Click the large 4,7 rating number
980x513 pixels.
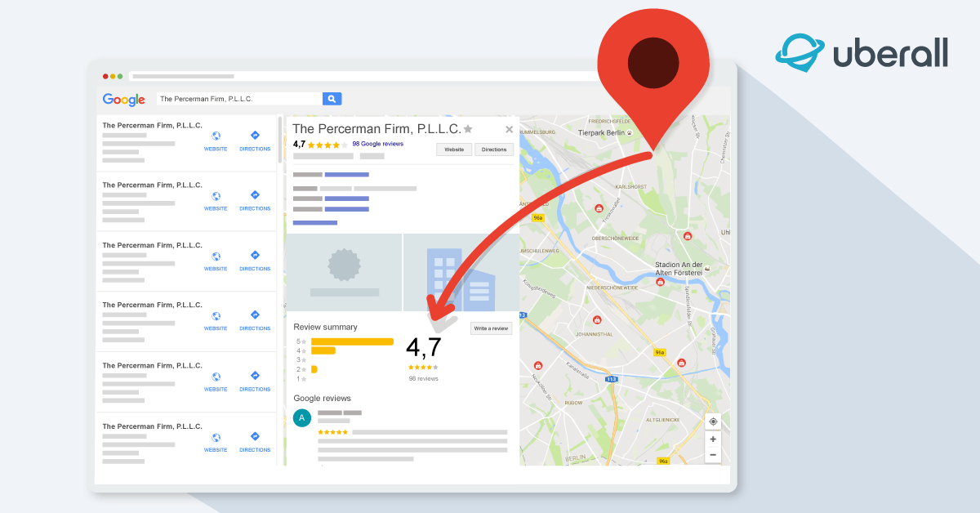(424, 347)
